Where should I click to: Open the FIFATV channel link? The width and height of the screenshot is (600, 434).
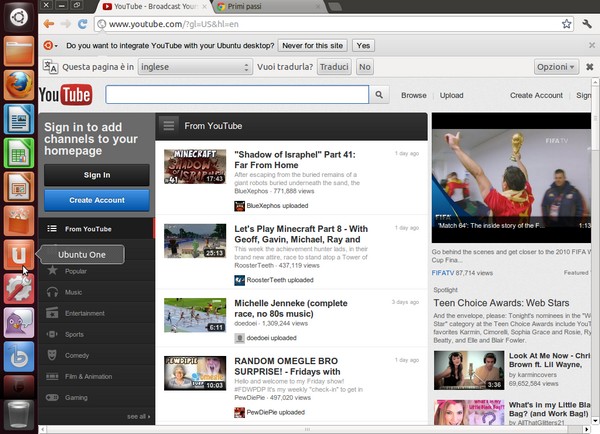pyautogui.click(x=443, y=273)
